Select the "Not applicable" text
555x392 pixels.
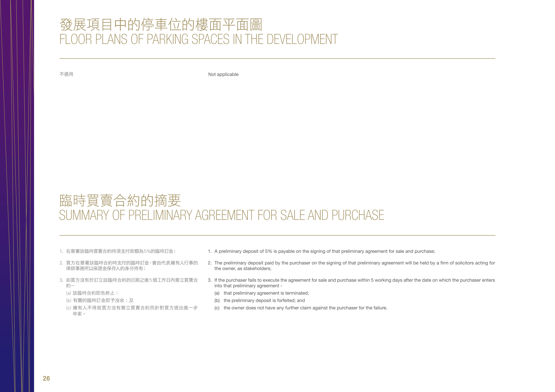(223, 74)
